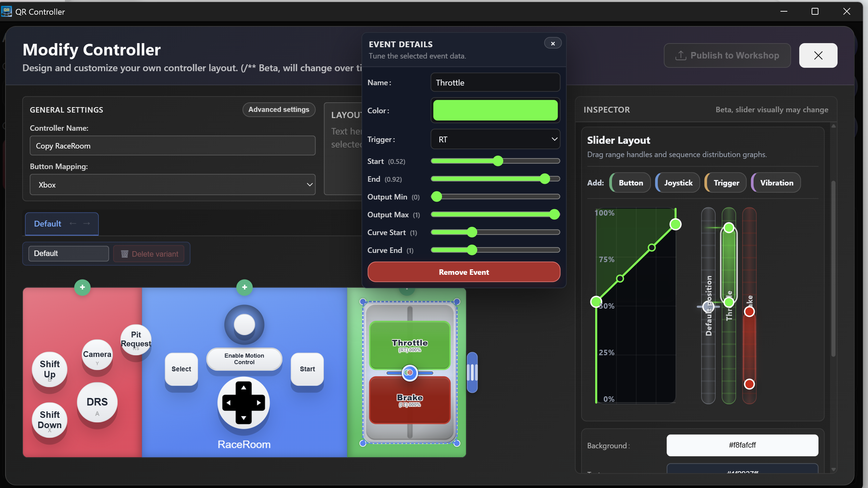Click the Curve End slider handle
868x488 pixels.
(472, 250)
